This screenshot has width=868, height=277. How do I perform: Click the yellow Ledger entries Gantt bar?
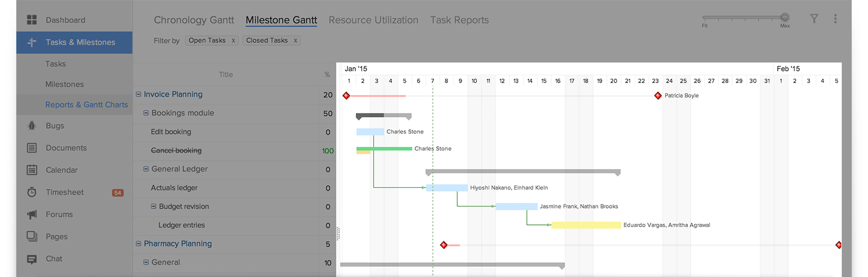586,225
